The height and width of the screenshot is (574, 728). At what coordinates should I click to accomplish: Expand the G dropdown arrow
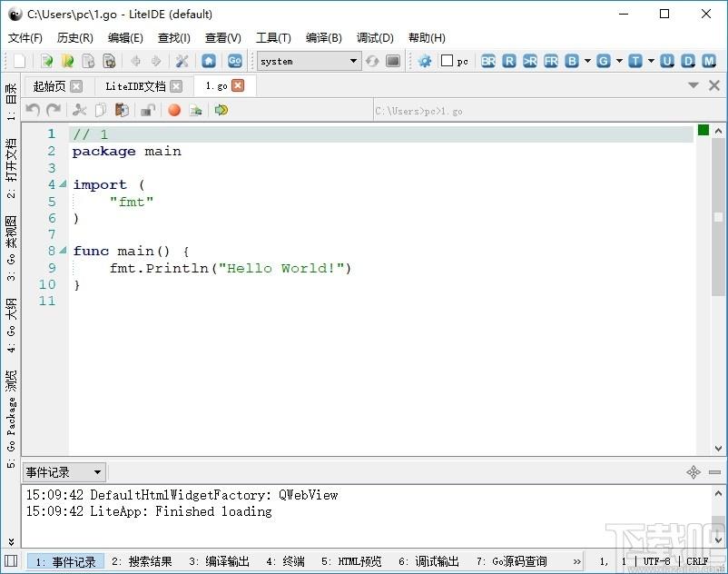pos(619,61)
